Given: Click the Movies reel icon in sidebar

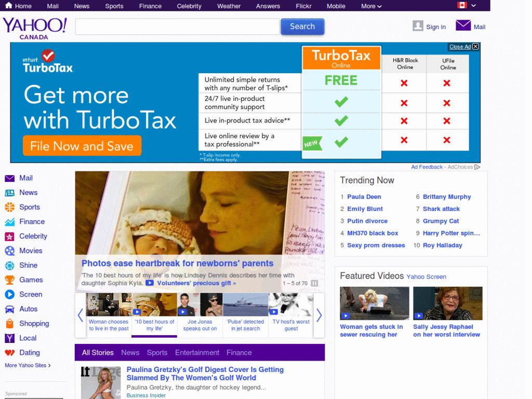Looking at the screenshot, I should 9,251.
